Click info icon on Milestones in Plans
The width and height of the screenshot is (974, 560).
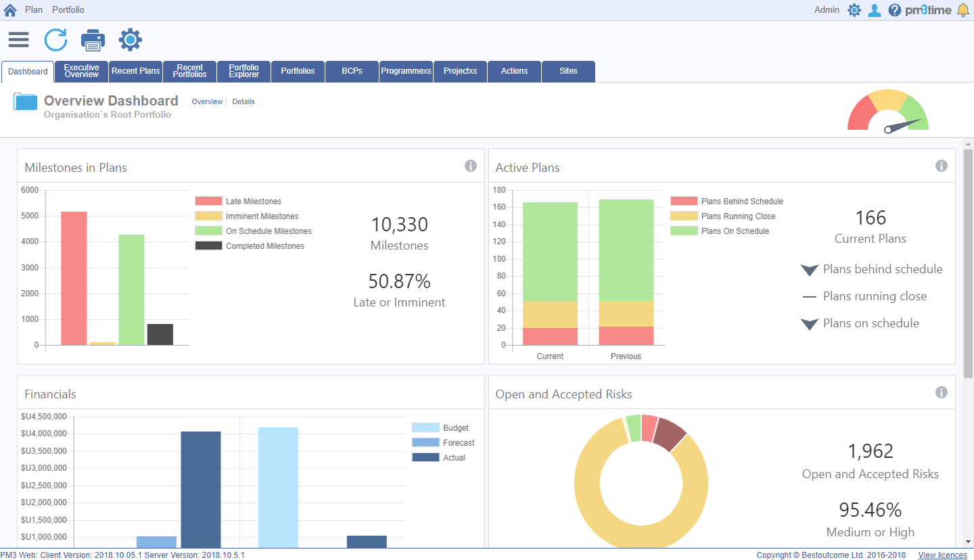pos(471,166)
